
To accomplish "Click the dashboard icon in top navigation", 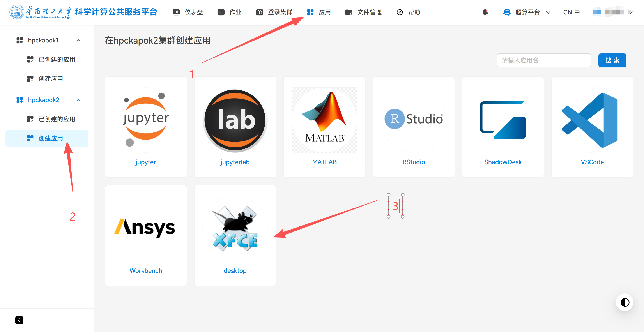I will click(x=176, y=12).
